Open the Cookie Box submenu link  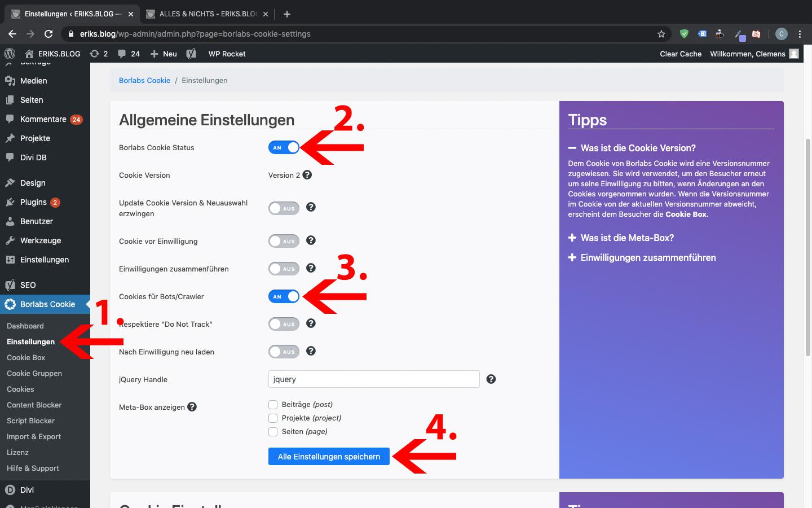click(26, 357)
